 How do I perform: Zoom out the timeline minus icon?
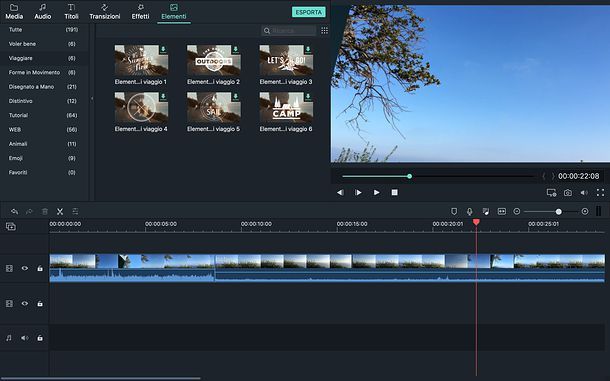[x=517, y=211]
